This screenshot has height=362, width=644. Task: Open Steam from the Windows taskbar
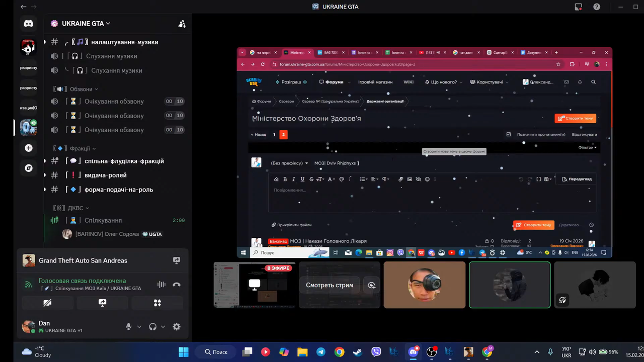coord(358,352)
